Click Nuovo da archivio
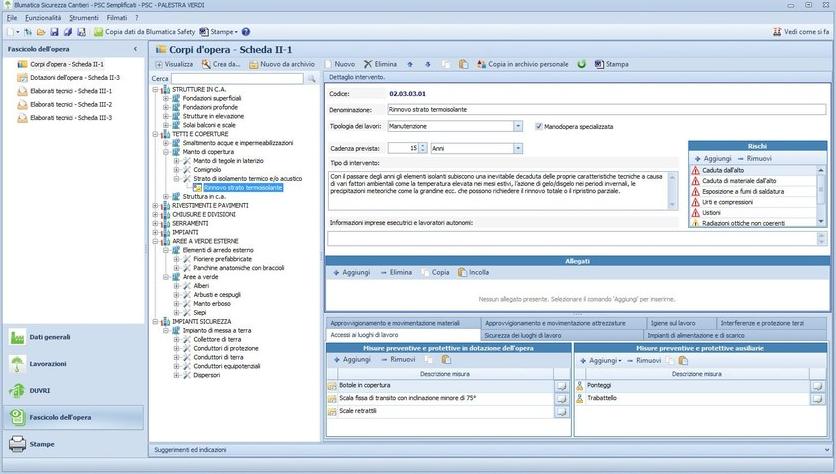 coord(282,64)
